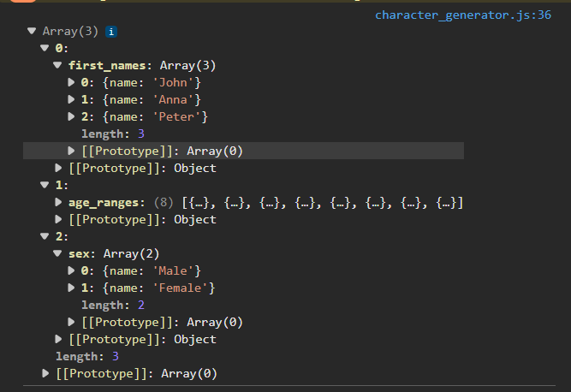Expand the last Prototype Array(0) row
The height and width of the screenshot is (392, 571).
click(45, 373)
